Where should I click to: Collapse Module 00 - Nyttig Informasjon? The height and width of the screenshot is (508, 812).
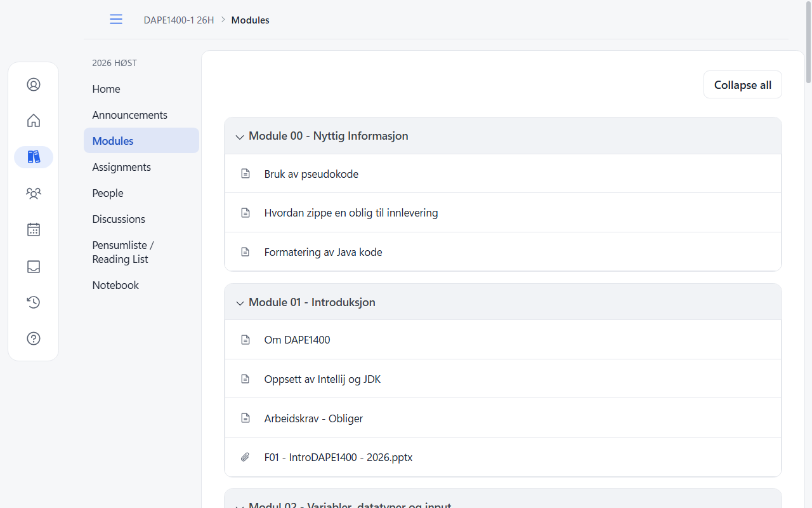point(240,137)
